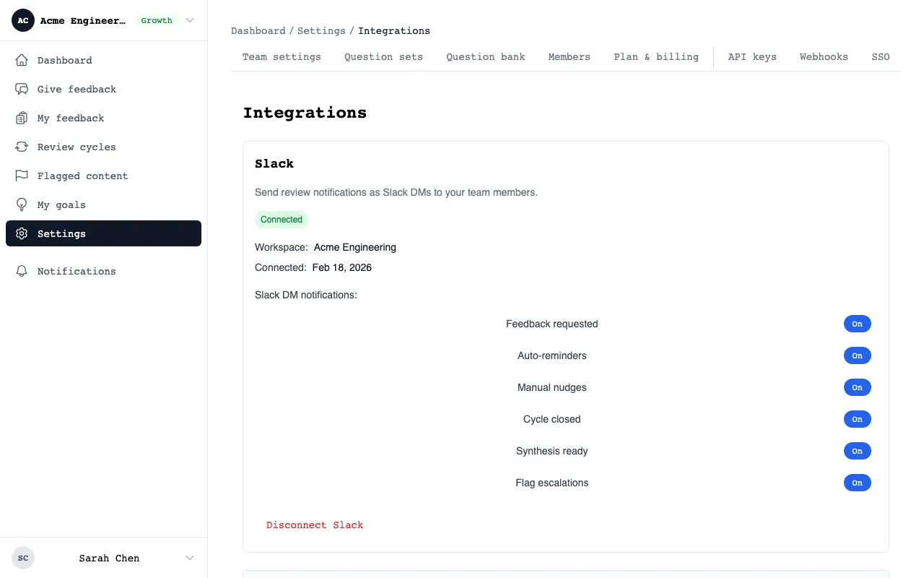Click the Dashboard home icon in sidebar
This screenshot has height=578, width=924.
(22, 60)
